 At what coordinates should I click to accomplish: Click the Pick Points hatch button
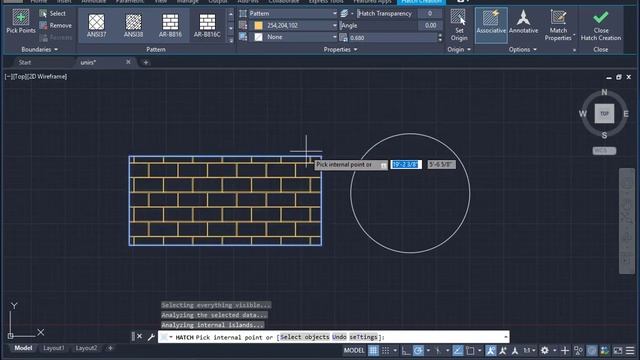21,22
